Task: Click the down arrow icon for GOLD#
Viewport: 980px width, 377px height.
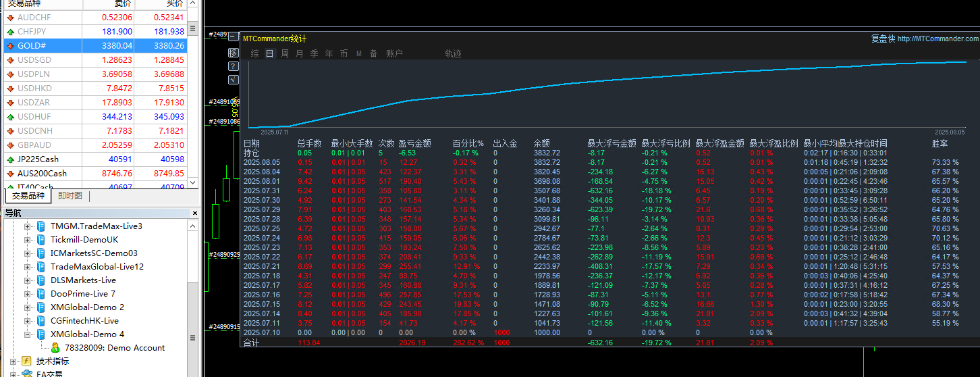Action: [x=10, y=45]
